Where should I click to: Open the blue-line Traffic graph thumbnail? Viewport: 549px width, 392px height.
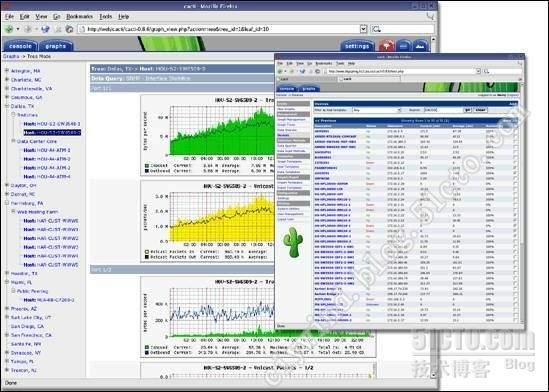click(258, 317)
